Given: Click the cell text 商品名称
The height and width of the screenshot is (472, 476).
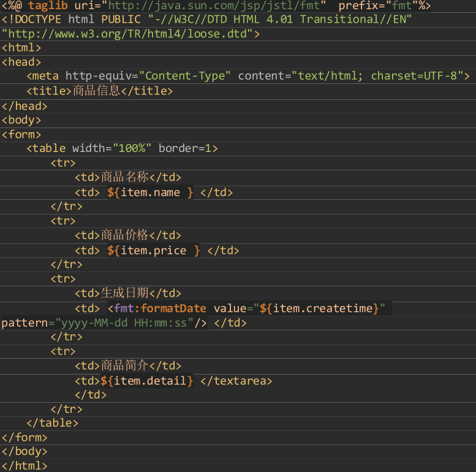Looking at the screenshot, I should tap(124, 177).
